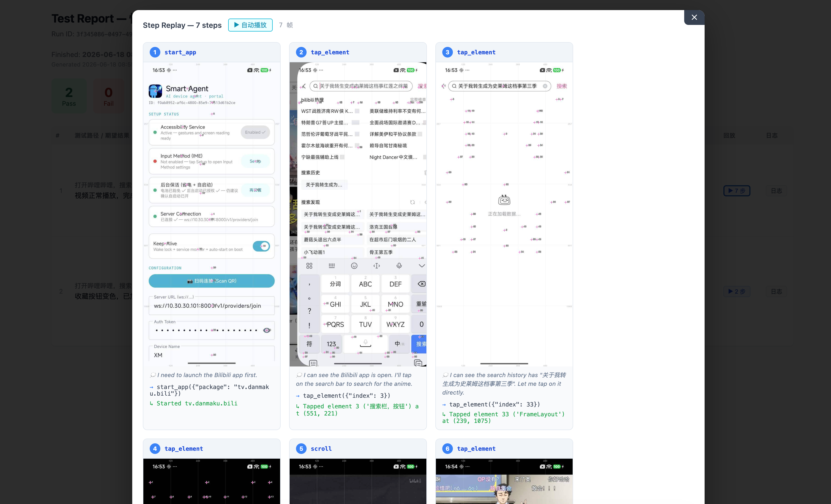This screenshot has height=504, width=831.
Task: Tap the pink 搜索 button in step 3
Action: pyautogui.click(x=562, y=86)
